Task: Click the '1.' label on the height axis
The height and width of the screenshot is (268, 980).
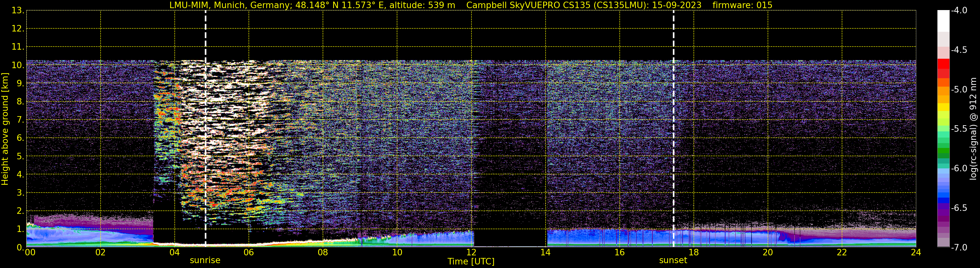Action: (x=20, y=229)
